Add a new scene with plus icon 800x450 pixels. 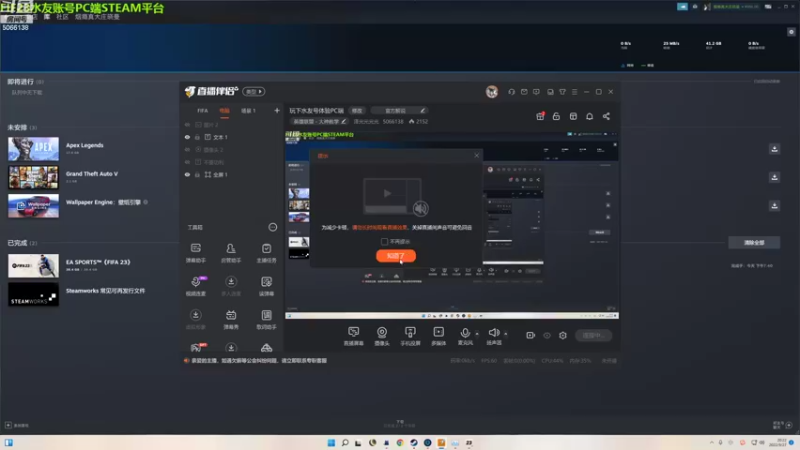(277, 110)
